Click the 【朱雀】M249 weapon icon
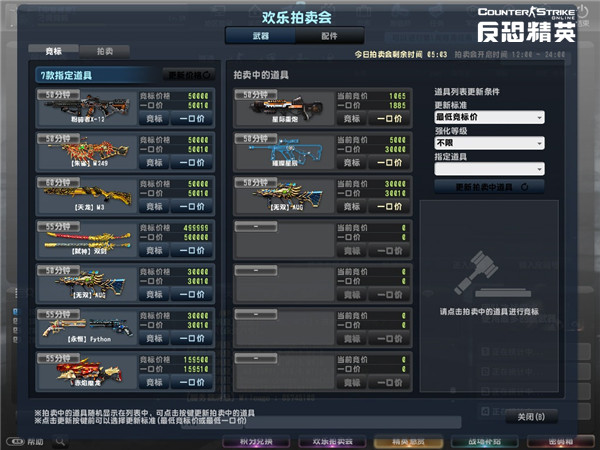The image size is (600, 450). [87, 151]
